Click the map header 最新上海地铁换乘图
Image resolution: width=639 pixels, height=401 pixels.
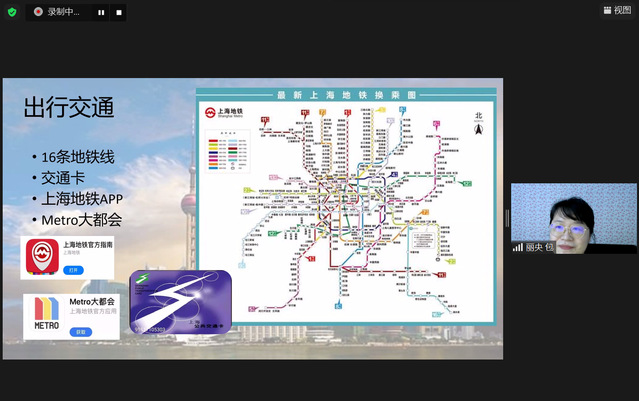[348, 95]
